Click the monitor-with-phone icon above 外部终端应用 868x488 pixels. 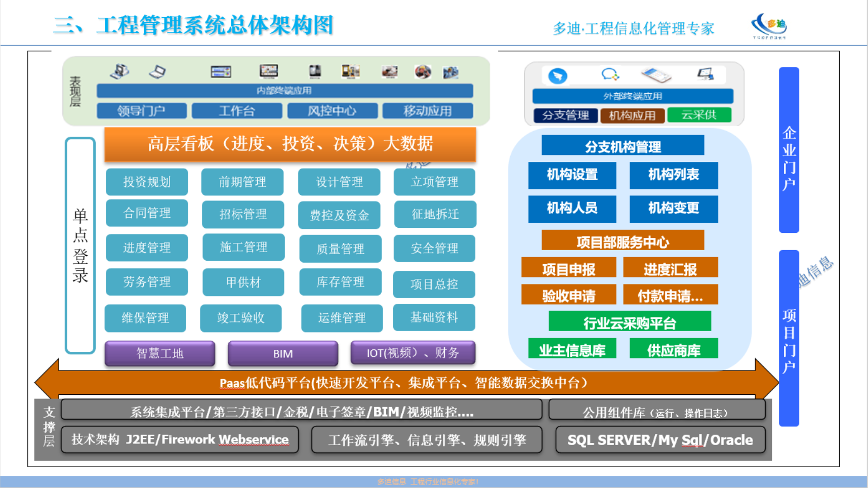pos(706,74)
